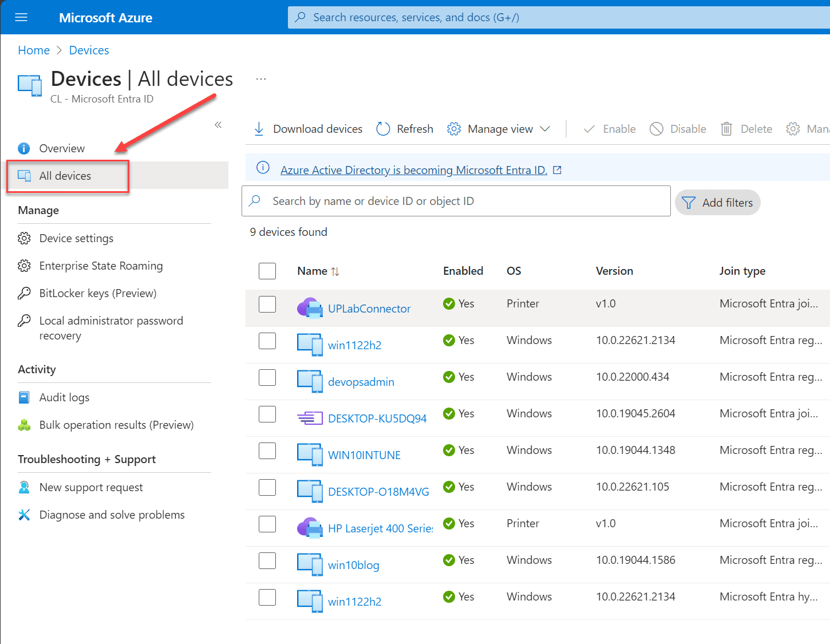
Task: Check the WIN10INTUNE row checkbox
Action: pos(267,451)
